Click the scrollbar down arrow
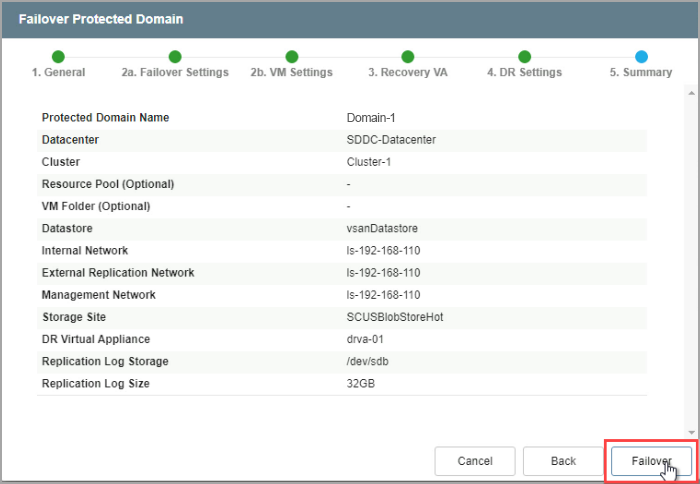Screen dimensions: 700x484 click(690, 432)
